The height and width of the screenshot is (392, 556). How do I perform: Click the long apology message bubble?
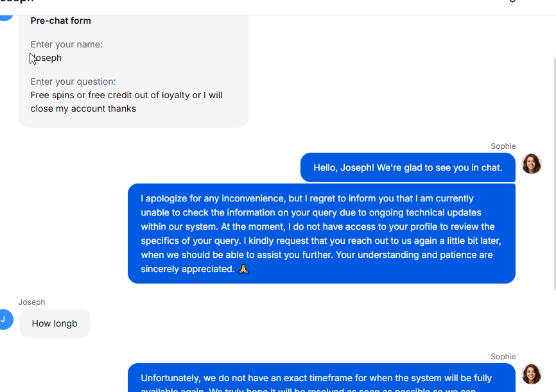coord(321,234)
